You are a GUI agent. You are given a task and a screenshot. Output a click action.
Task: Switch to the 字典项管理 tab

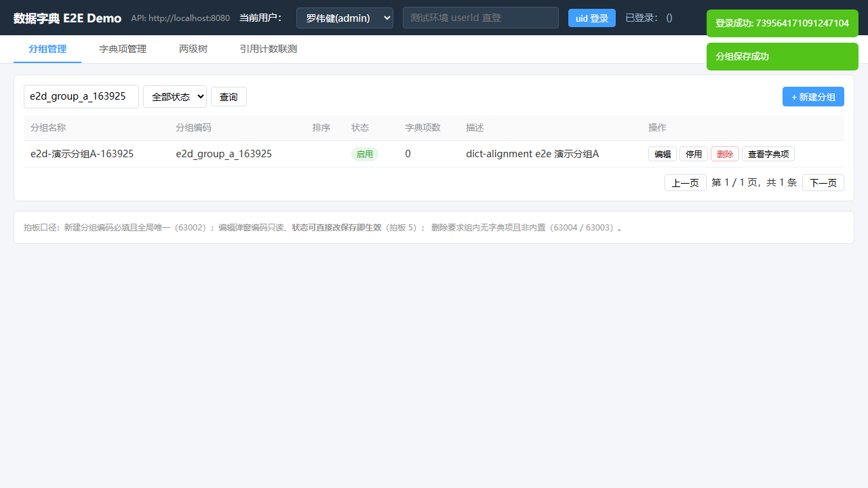click(x=123, y=49)
